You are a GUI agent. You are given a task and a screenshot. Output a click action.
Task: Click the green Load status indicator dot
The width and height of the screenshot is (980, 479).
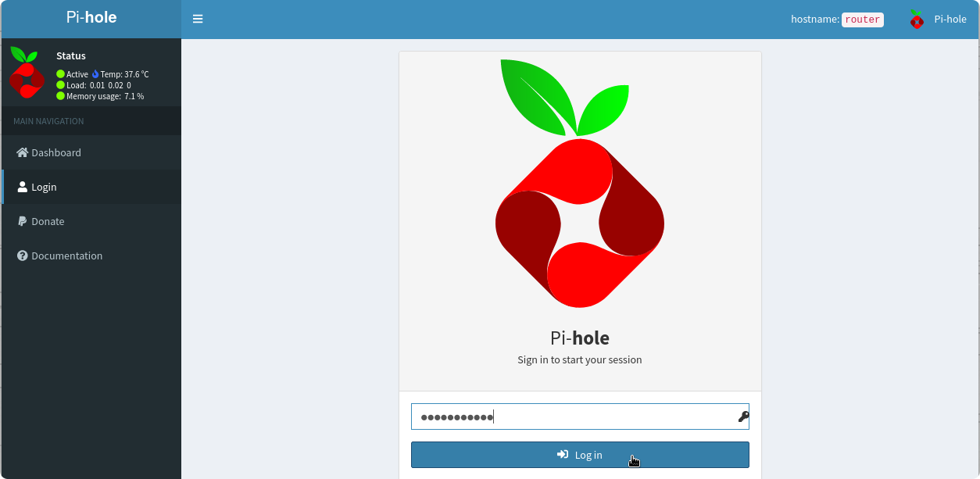tap(60, 85)
